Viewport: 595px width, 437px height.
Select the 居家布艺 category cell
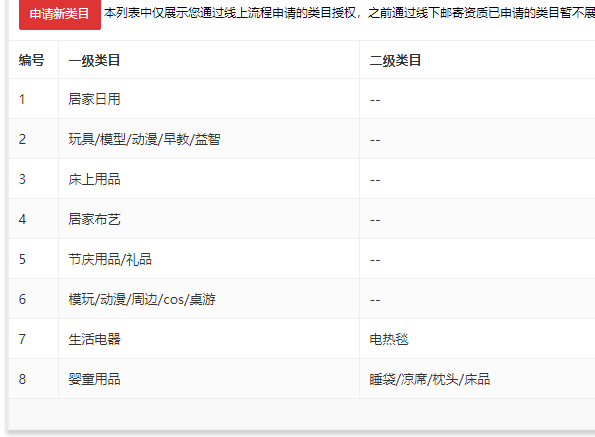[209, 219]
